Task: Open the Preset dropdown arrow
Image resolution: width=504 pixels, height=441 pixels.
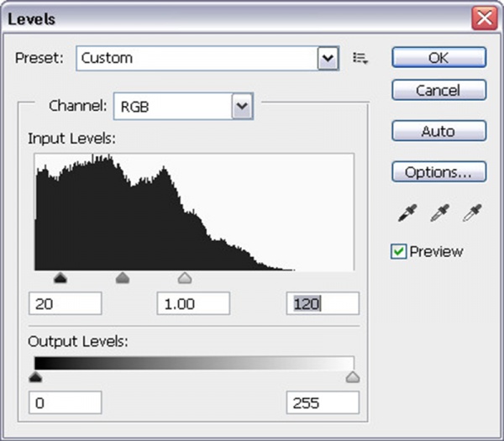Action: tap(328, 58)
